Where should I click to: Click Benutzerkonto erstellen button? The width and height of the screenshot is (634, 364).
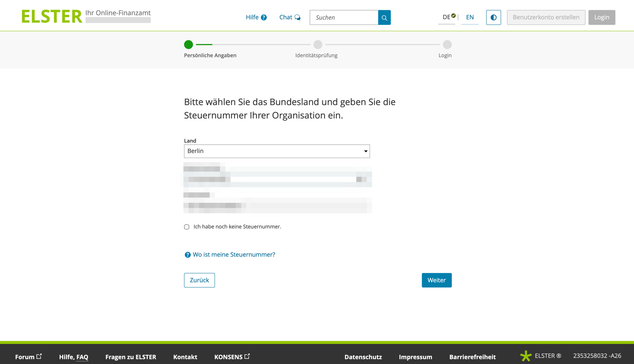(546, 17)
